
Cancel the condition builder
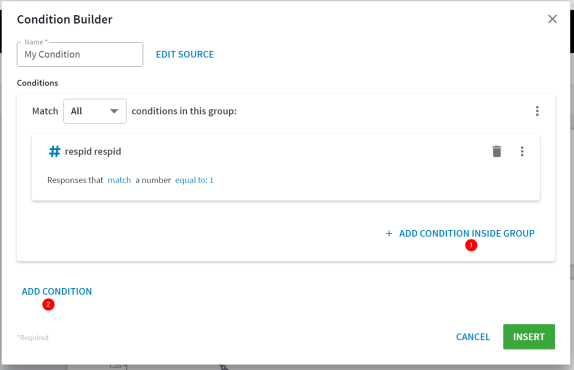473,337
